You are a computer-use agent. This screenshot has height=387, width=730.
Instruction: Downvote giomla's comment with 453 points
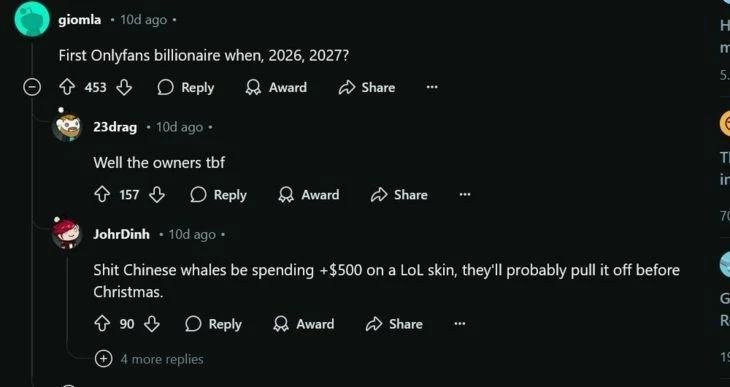[x=124, y=87]
